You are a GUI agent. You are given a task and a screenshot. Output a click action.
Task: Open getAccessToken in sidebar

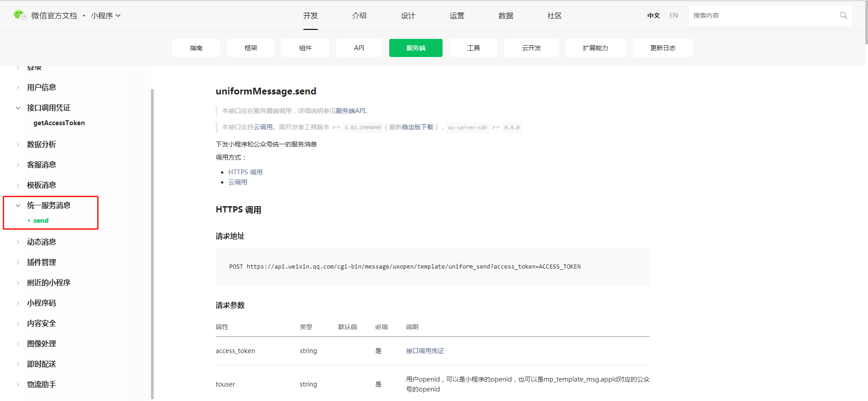click(x=59, y=123)
